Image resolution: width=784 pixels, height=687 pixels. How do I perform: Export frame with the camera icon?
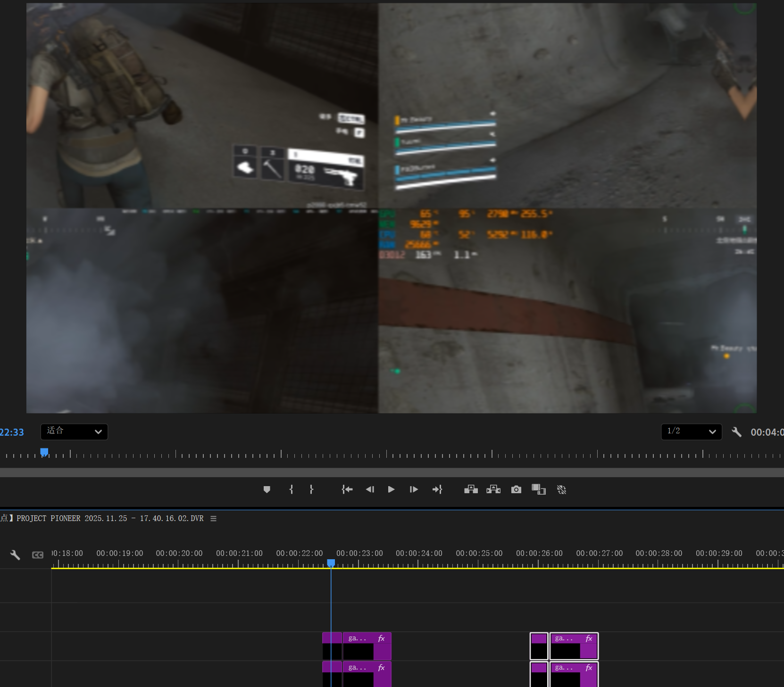pos(516,489)
